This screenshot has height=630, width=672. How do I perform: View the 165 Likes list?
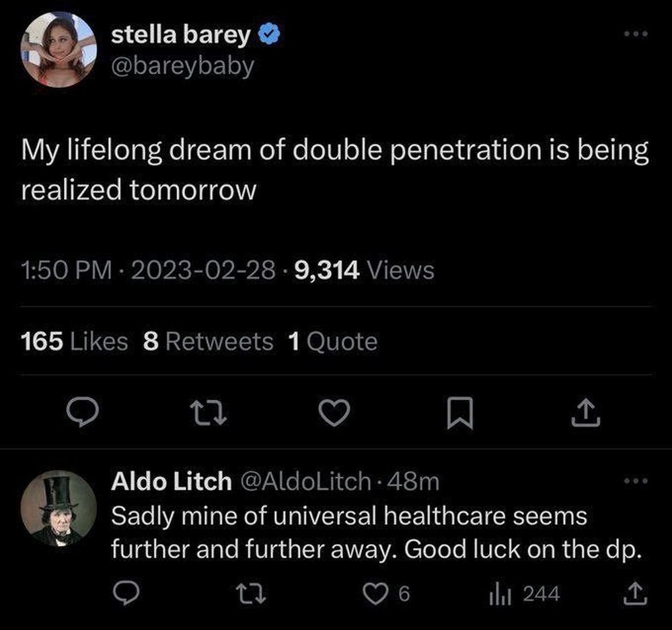coord(74,342)
